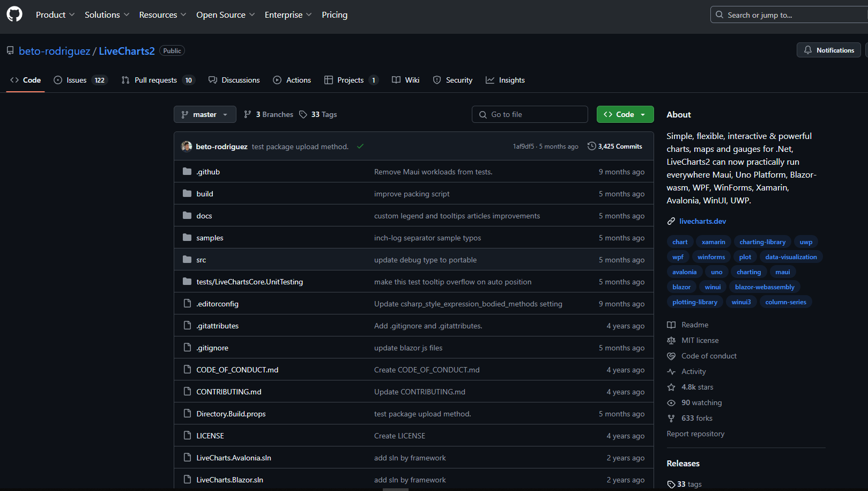Screen dimensions: 868x491
Task: Switch to the Pull requests tab
Action: pyautogui.click(x=158, y=80)
